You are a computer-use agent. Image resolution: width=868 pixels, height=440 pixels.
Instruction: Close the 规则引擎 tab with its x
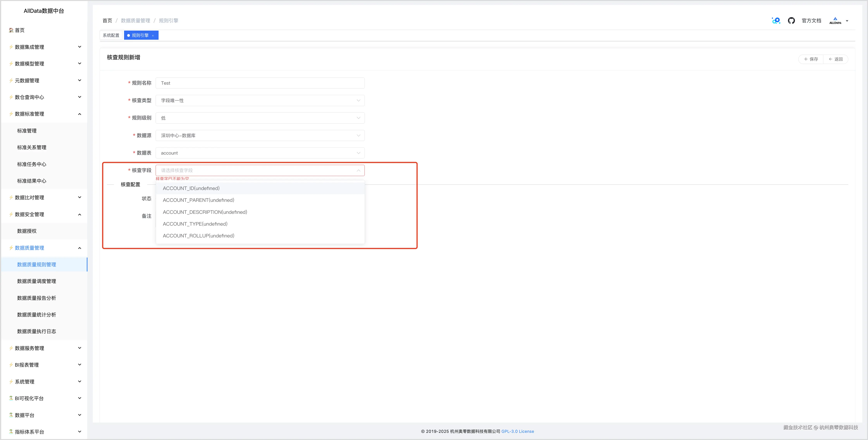tap(153, 35)
